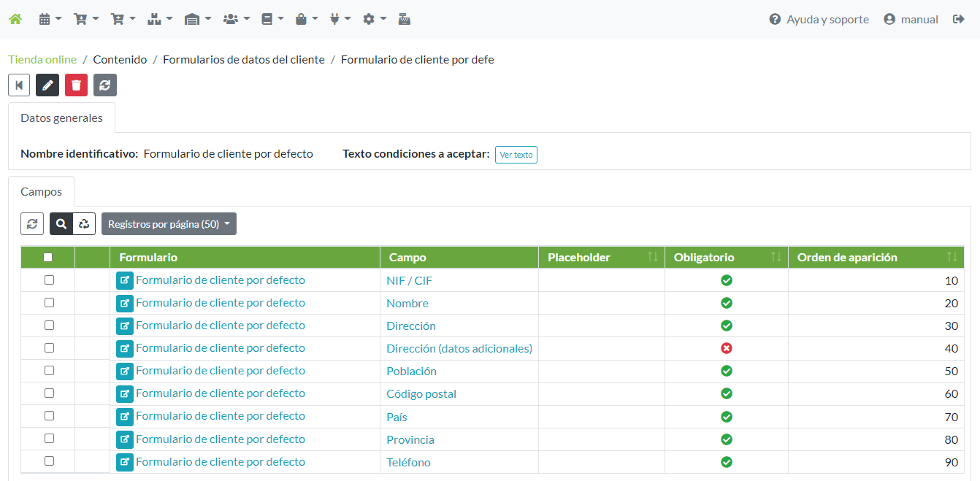The width and height of the screenshot is (980, 481).
Task: Switch to the Campos tab
Action: coord(42,192)
